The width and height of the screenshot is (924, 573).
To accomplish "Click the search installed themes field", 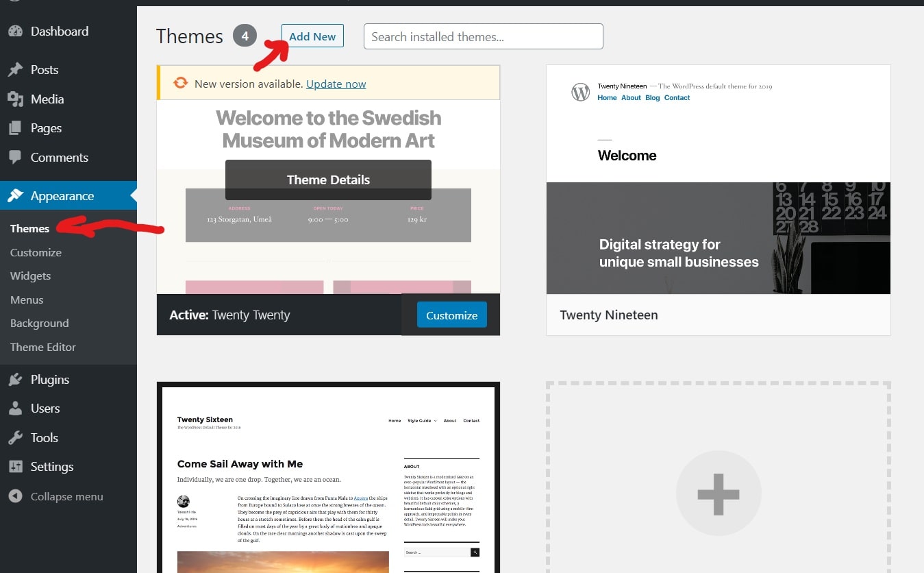I will click(x=482, y=36).
